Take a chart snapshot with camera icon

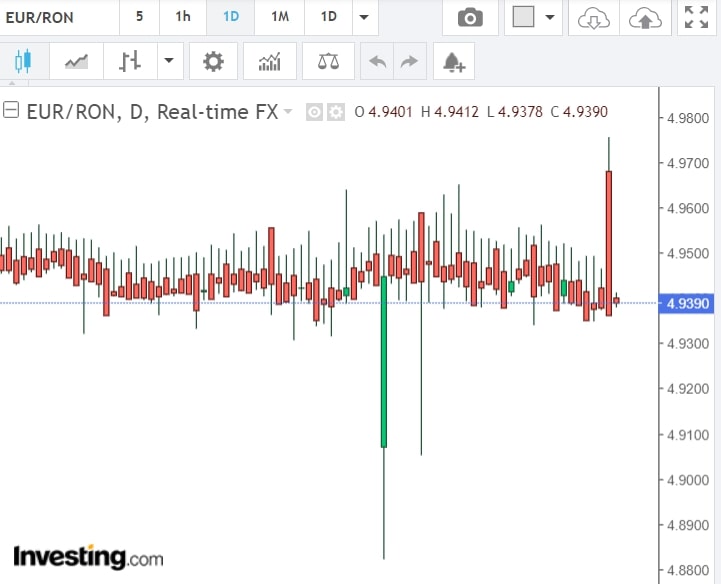pyautogui.click(x=469, y=18)
